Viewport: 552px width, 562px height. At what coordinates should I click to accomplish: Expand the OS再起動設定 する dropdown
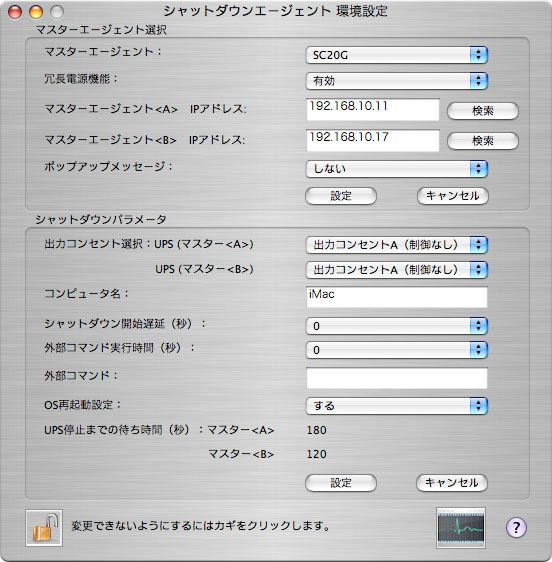[396, 406]
